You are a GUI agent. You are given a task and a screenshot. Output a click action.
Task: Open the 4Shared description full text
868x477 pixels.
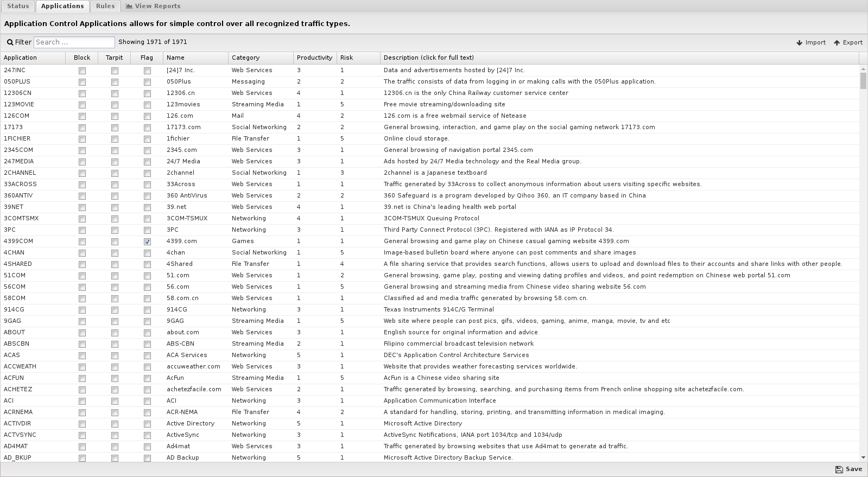click(x=612, y=264)
